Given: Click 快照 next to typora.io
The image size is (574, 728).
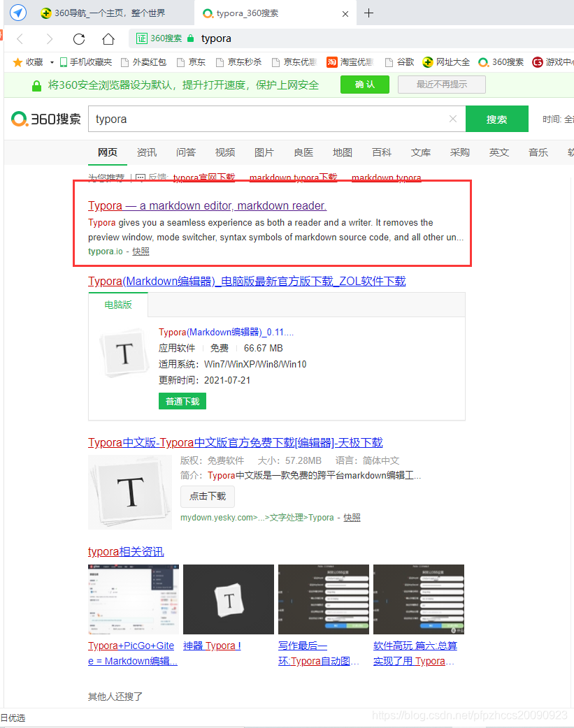Looking at the screenshot, I should 141,252.
